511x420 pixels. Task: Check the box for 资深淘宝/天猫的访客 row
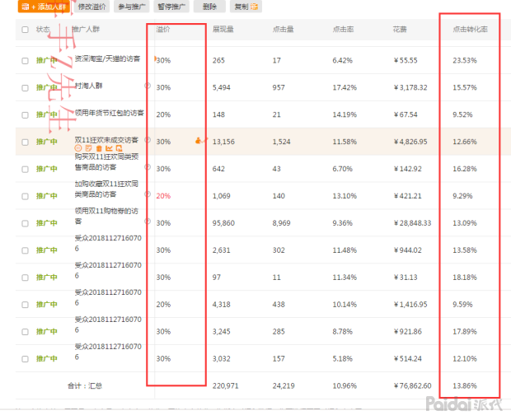25,61
